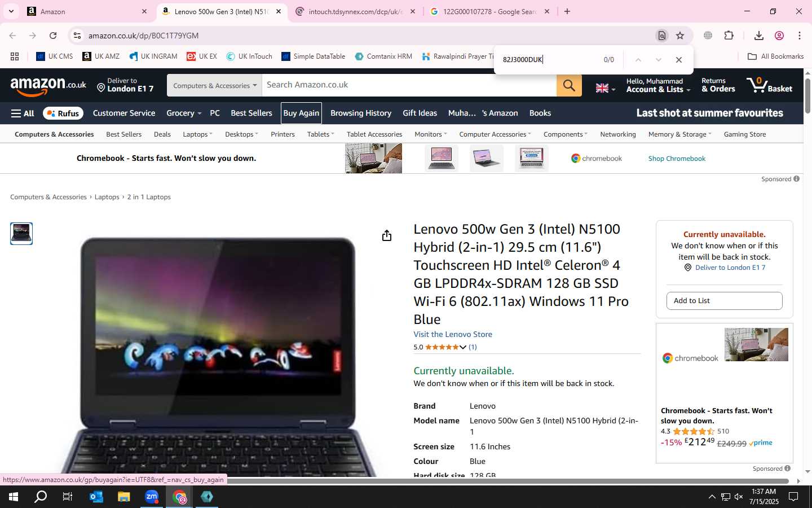Open Returns & Orders
This screenshot has width=812, height=508.
(x=718, y=85)
